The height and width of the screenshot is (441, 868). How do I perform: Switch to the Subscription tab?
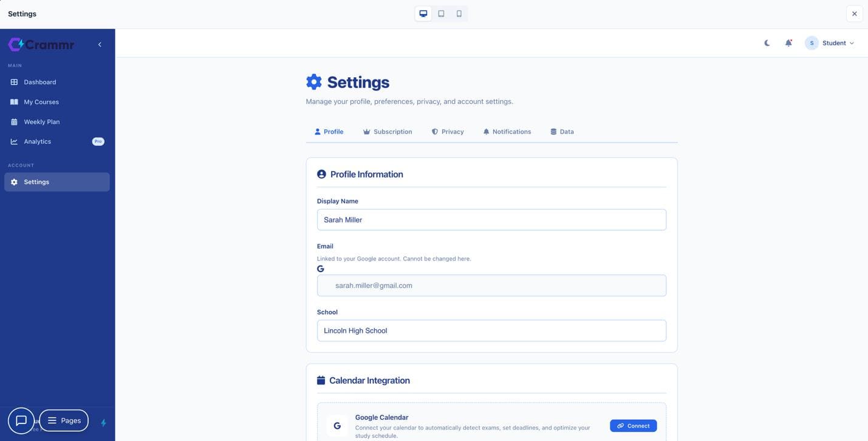tap(388, 132)
